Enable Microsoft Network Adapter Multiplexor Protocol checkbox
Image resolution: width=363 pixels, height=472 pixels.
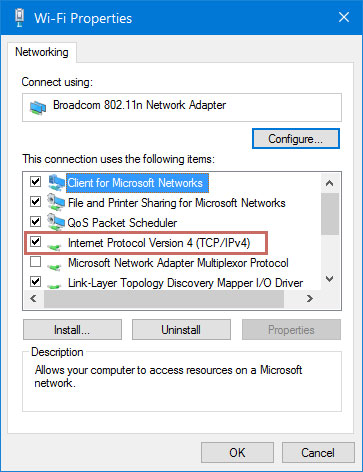point(35,262)
